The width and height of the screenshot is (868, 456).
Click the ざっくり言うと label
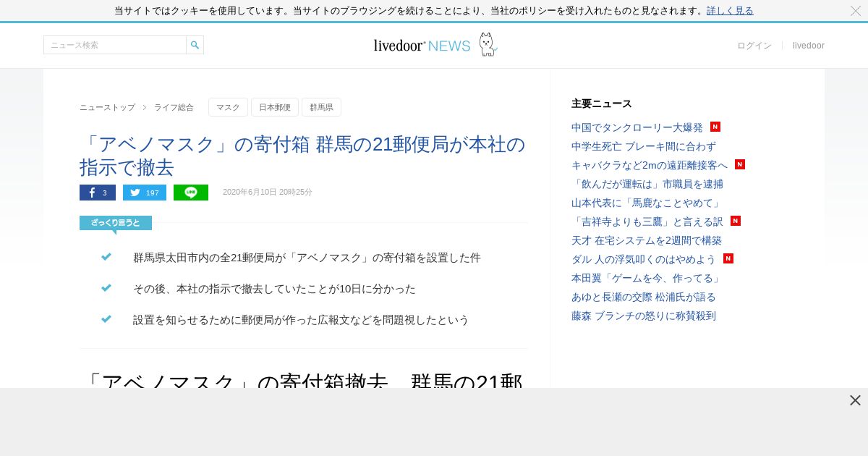(116, 223)
